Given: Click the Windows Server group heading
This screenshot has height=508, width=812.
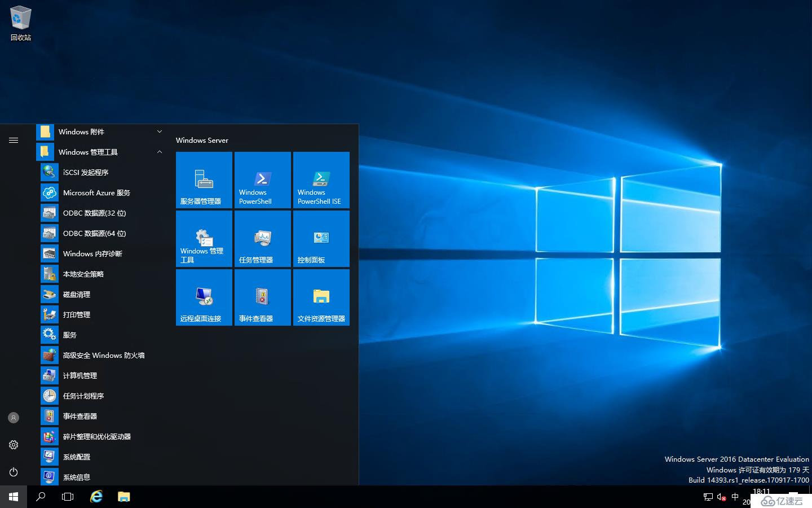Looking at the screenshot, I should coord(202,140).
